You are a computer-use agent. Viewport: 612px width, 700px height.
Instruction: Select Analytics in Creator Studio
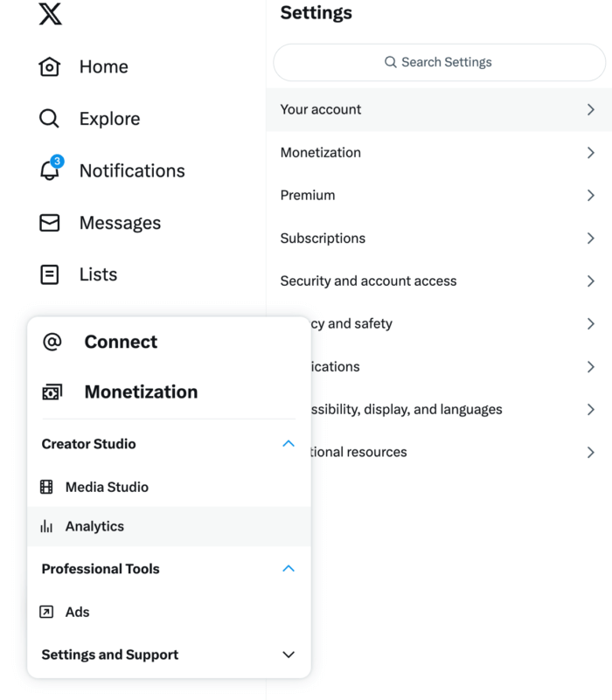(x=94, y=526)
